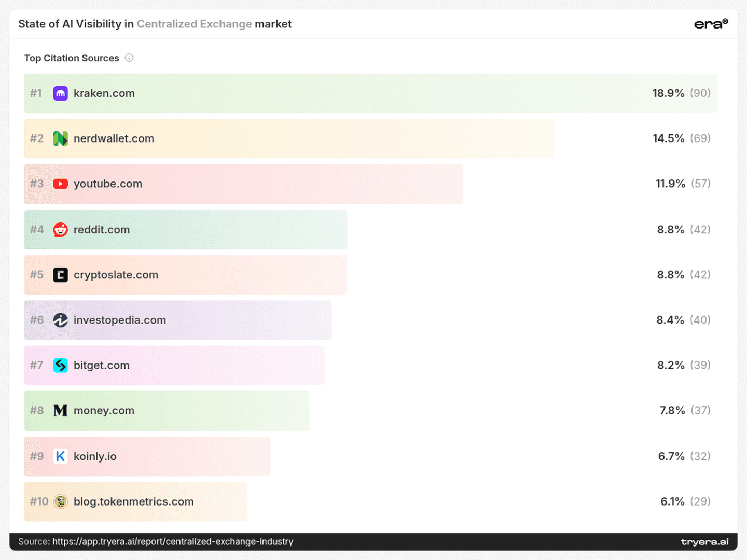Click the #4 rank label
The width and height of the screenshot is (747, 560).
pyautogui.click(x=37, y=229)
